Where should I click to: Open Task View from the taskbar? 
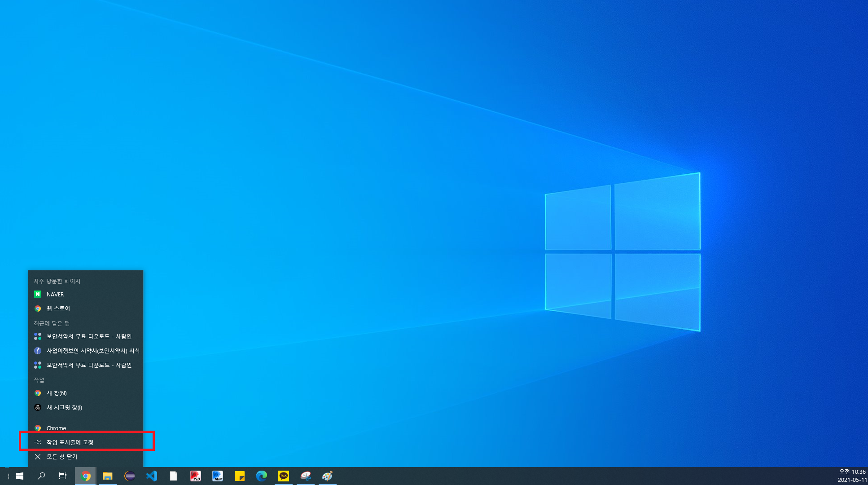[63, 476]
